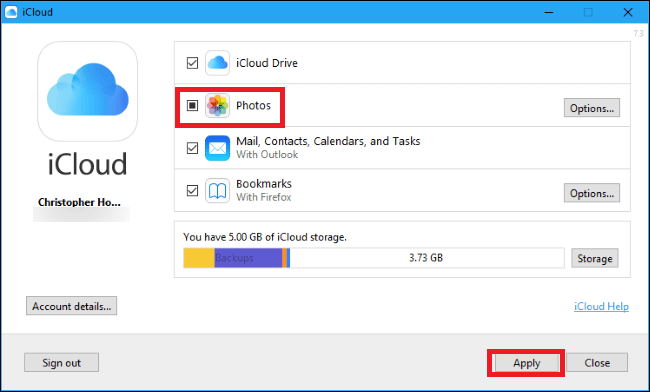Click the 'With Firefox' subtitle
The width and height of the screenshot is (650, 392).
[264, 197]
